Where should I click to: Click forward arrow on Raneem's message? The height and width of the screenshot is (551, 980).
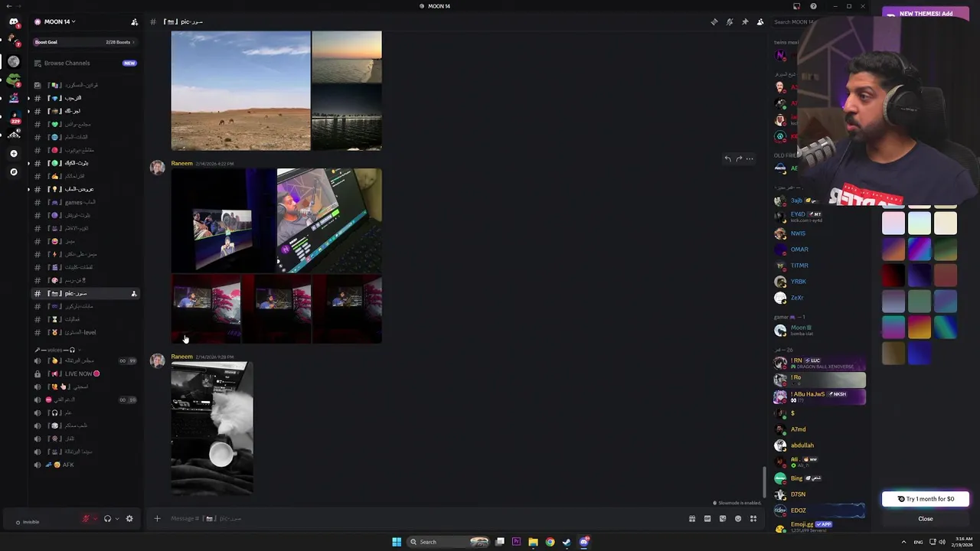click(x=739, y=159)
